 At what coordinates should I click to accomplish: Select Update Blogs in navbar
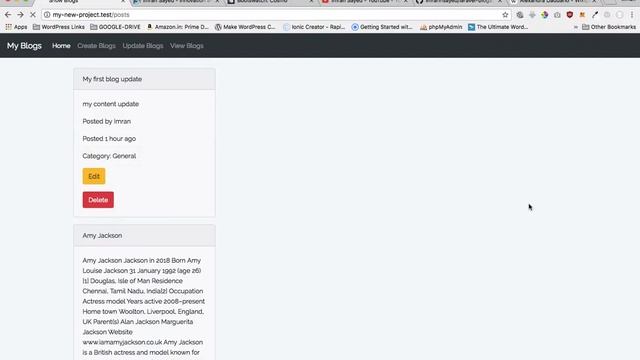[143, 46]
